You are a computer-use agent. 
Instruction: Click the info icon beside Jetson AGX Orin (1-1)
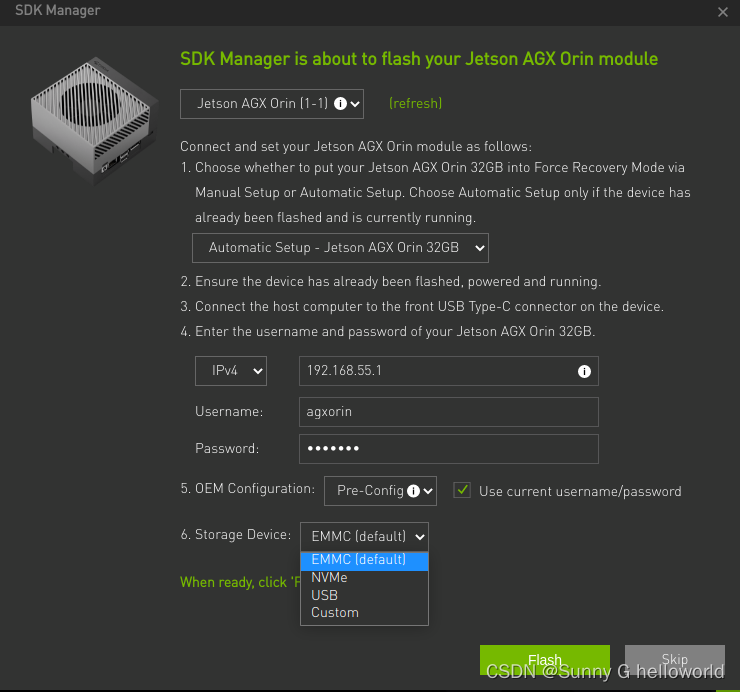pos(340,103)
